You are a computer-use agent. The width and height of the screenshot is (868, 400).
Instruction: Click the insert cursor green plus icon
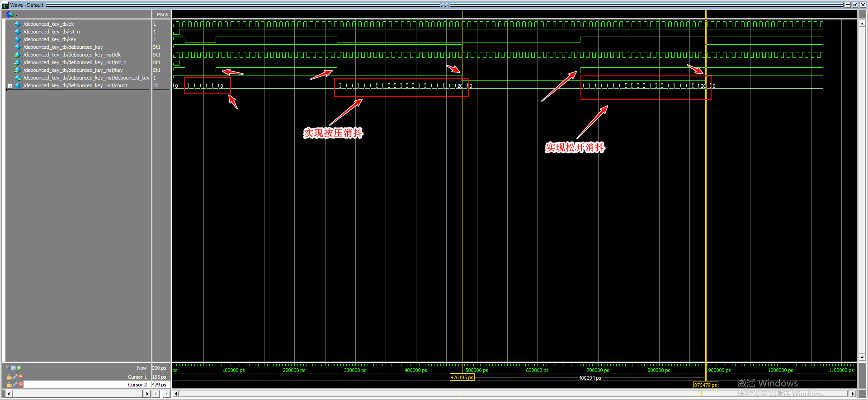point(19,368)
